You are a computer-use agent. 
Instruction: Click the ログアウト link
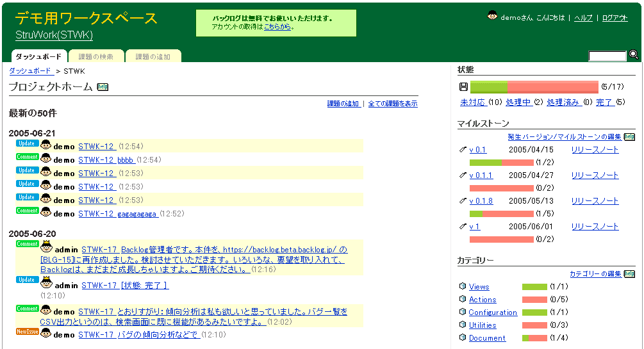click(x=615, y=18)
